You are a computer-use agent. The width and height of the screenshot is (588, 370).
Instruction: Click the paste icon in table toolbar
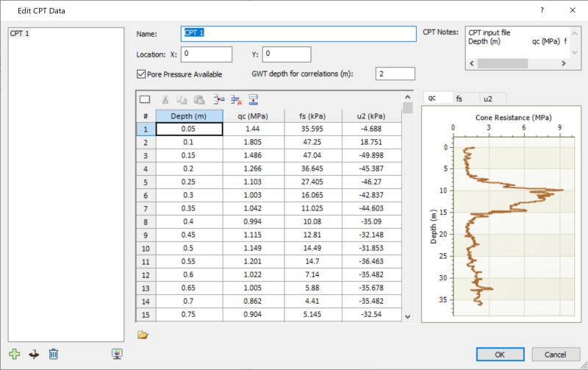199,99
